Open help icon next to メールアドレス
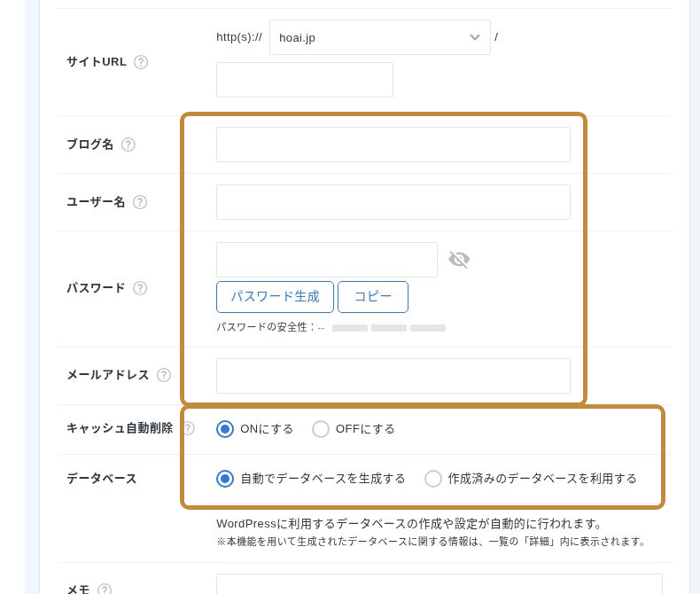 164,375
